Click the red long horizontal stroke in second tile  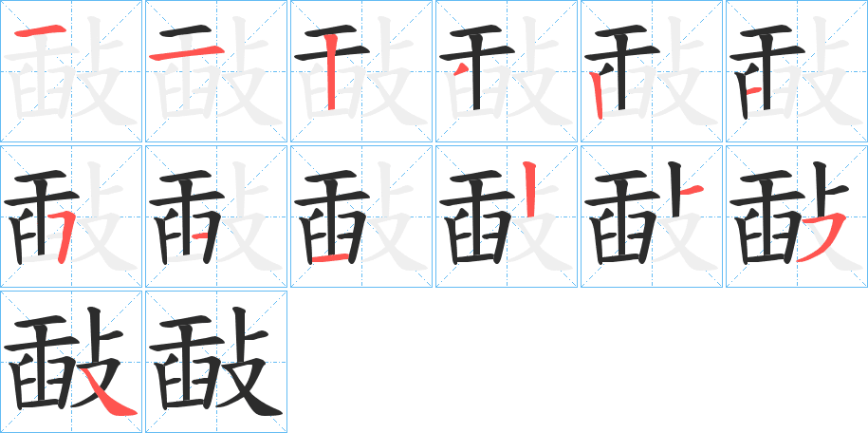(x=187, y=53)
